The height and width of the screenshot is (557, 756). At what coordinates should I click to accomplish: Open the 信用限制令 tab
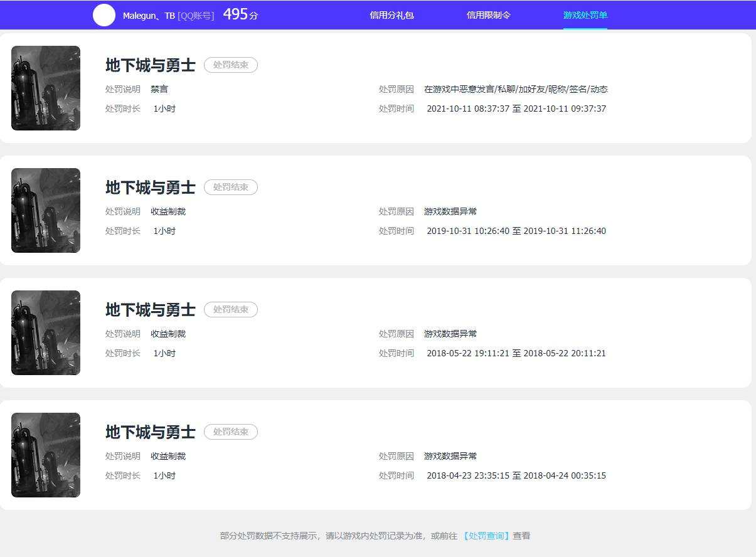489,15
